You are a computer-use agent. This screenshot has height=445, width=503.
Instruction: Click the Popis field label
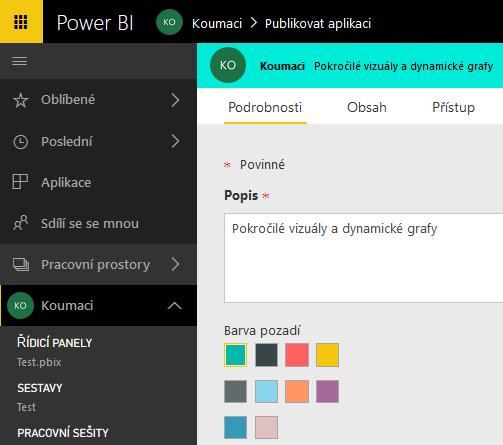click(x=241, y=195)
